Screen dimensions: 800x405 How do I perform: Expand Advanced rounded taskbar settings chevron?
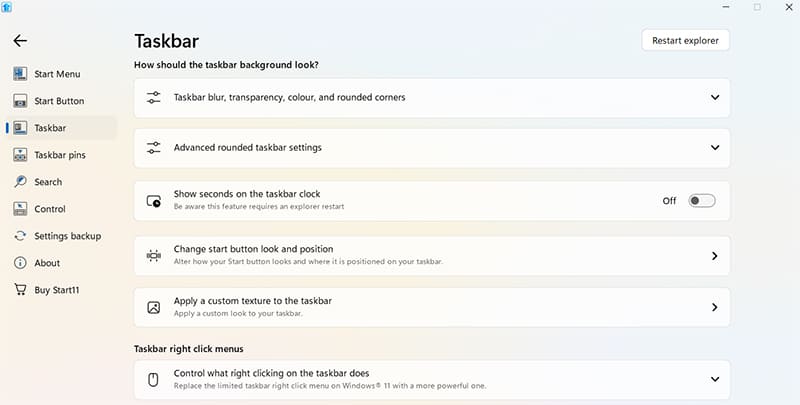point(715,148)
